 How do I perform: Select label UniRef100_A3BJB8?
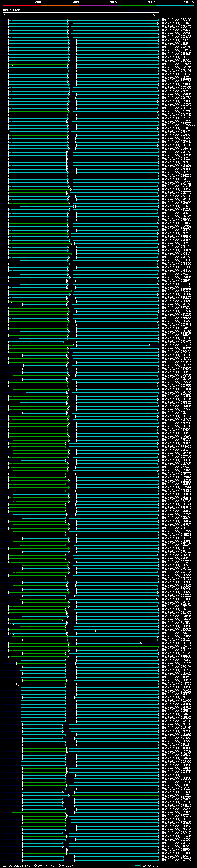[x=177, y=426]
